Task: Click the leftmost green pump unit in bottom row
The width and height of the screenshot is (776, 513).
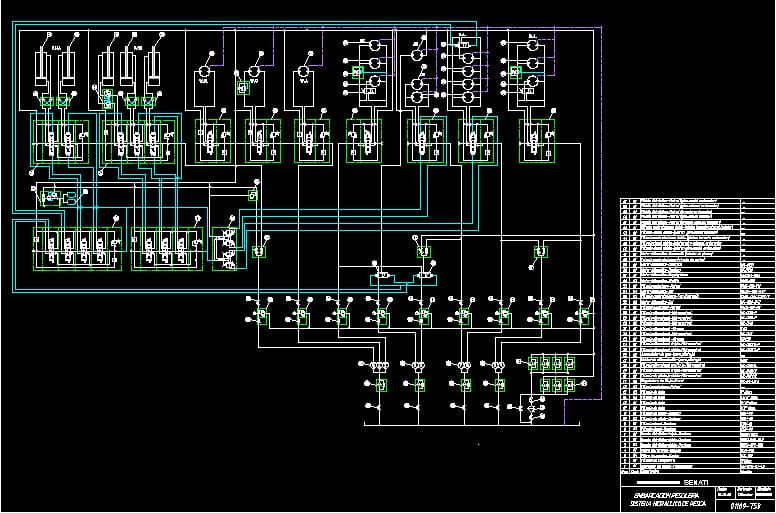Action: click(x=260, y=317)
